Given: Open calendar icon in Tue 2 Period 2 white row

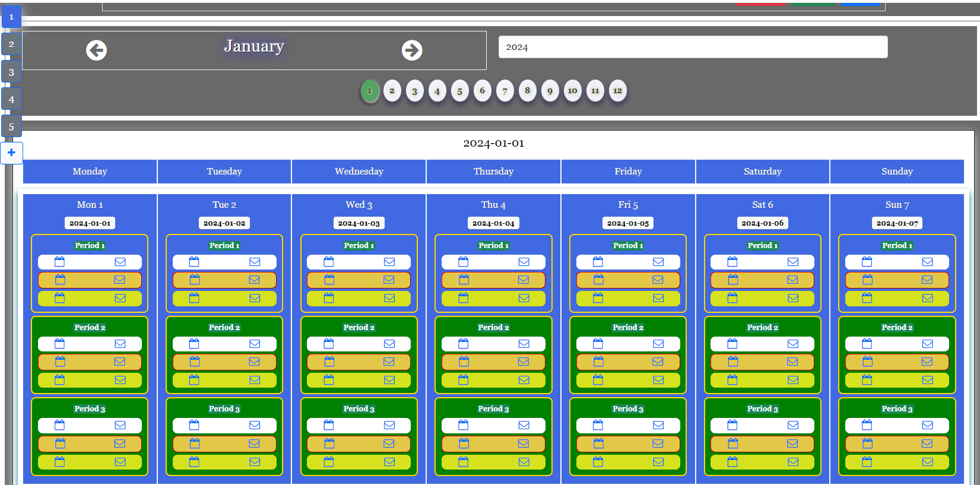Looking at the screenshot, I should point(194,344).
